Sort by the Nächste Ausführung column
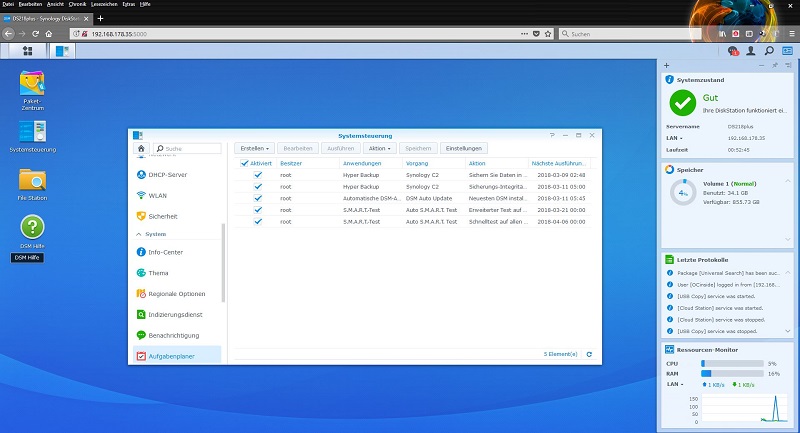800x433 pixels. 558,163
